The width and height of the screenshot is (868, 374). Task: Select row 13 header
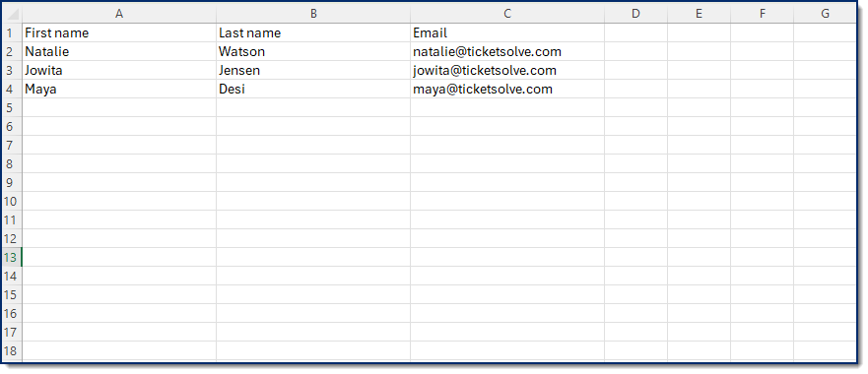(x=12, y=257)
